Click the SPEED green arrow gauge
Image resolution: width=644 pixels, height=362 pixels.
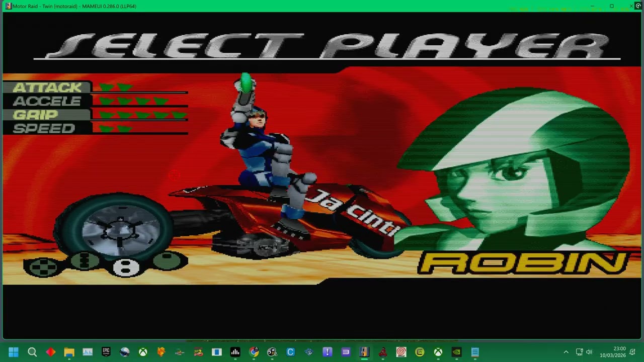[x=116, y=129]
